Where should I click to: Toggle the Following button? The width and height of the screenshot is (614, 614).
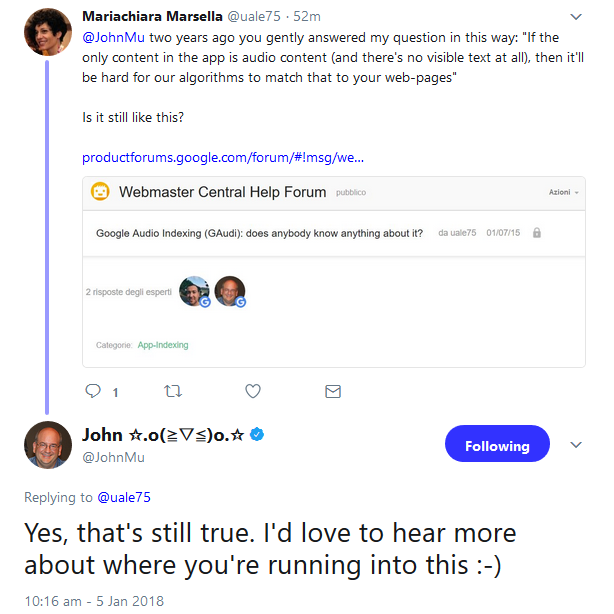pos(497,446)
